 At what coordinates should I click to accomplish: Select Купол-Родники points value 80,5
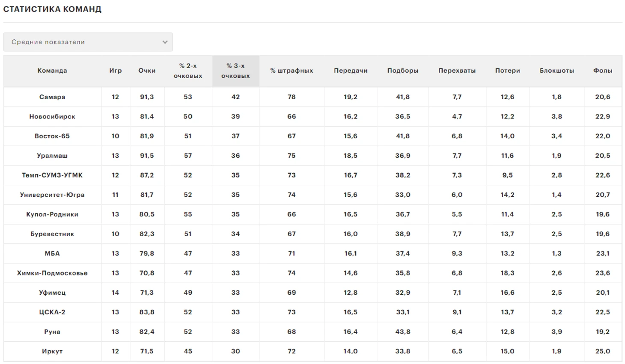tap(147, 214)
